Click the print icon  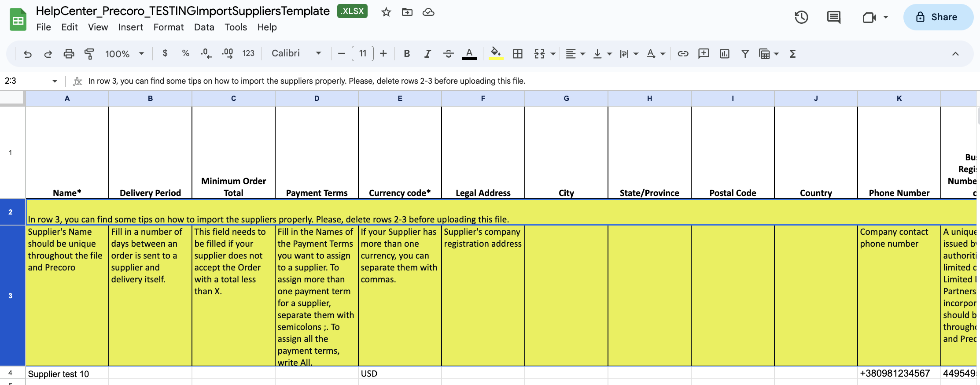pos(69,54)
